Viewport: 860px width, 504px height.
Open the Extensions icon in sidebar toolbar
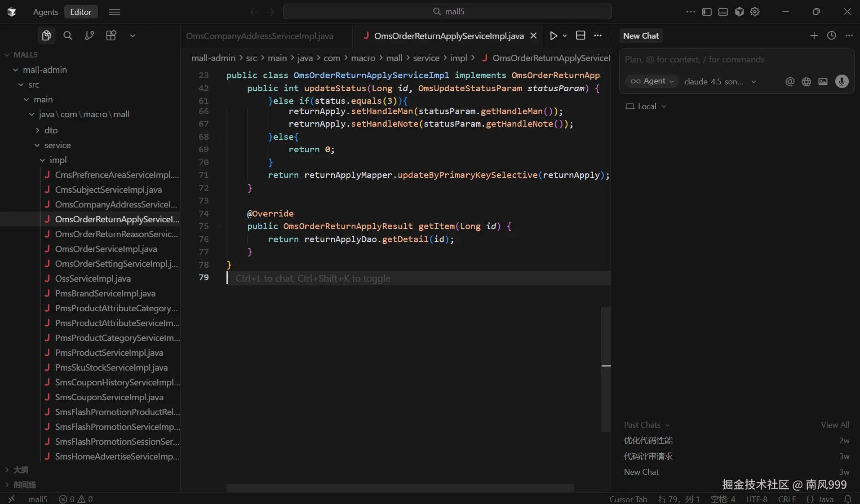click(111, 35)
